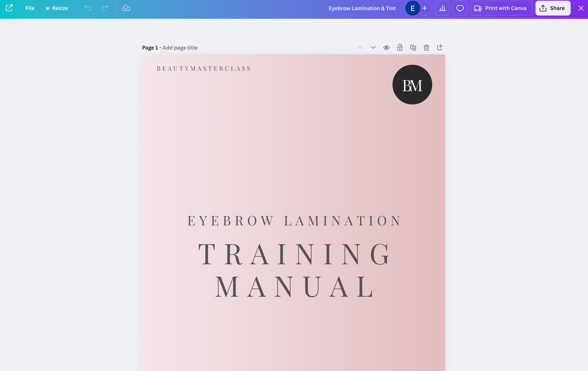Open the Resize menu
The width and height of the screenshot is (588, 371).
coord(57,8)
